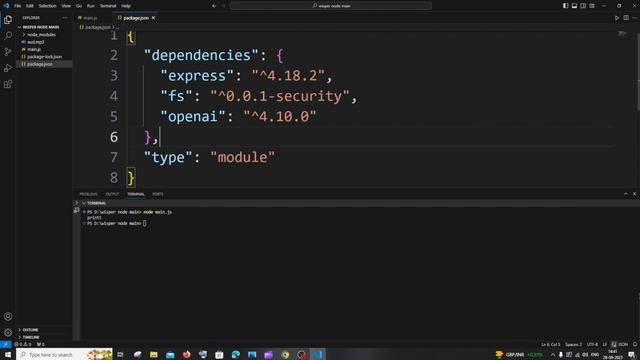Click the Windows taskbar search box
The width and height of the screenshot is (640, 360).
[x=64, y=354]
